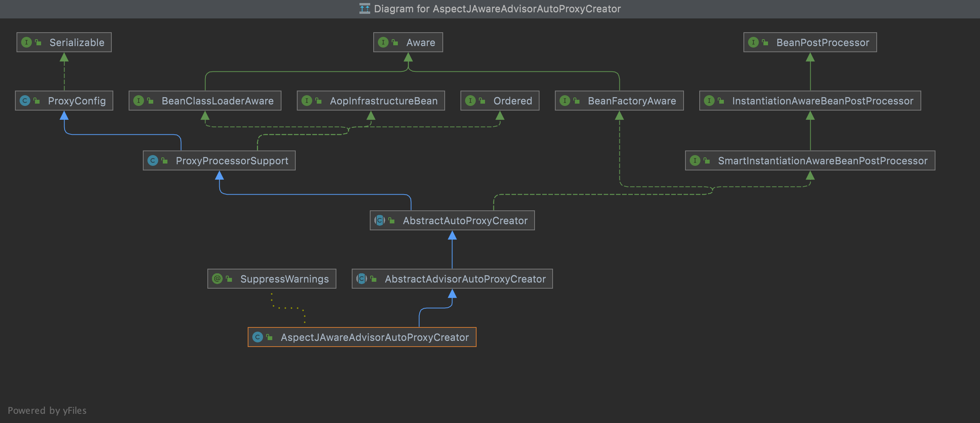980x423 pixels.
Task: Click the abstract class icon on AbstractAdvisorAutoProxyCreator
Action: pyautogui.click(x=361, y=279)
